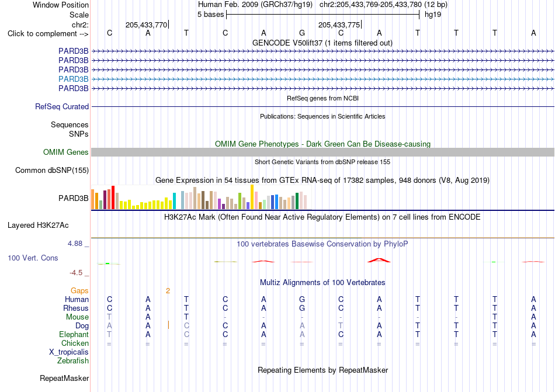
Task: Click the light-blue PARD3B transcript label
Action: pos(73,79)
